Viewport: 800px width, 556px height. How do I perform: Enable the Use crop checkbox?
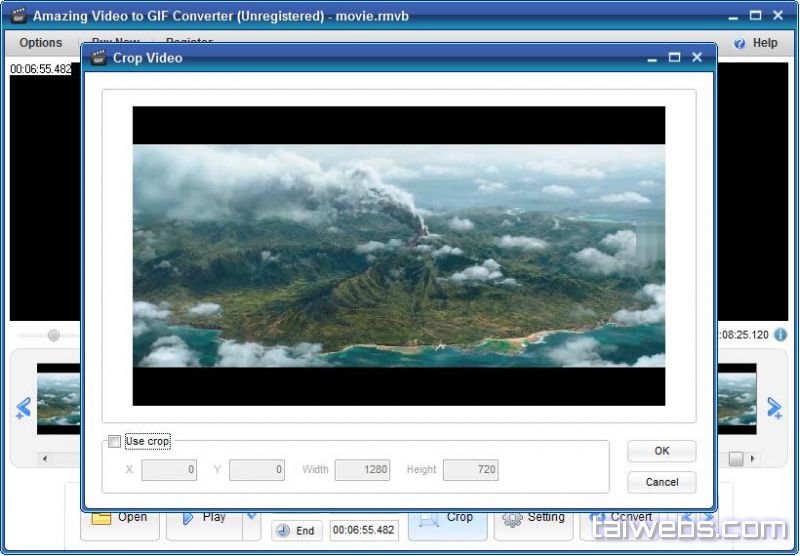(115, 441)
